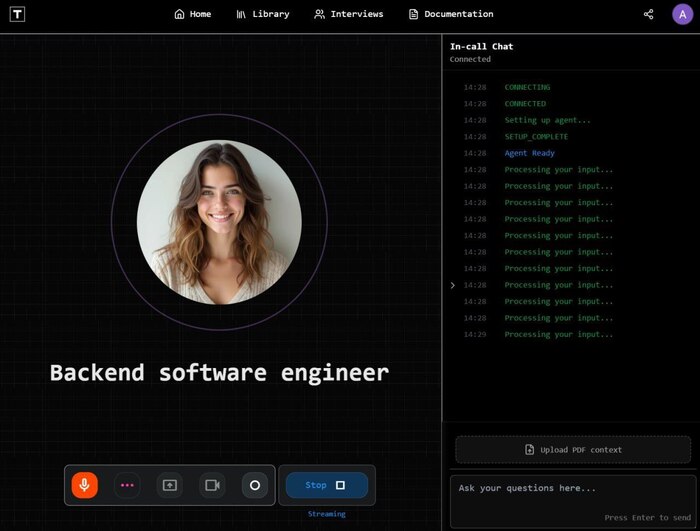Open the pink three-dots options button
Screen dimensions: 700x531
click(x=127, y=485)
